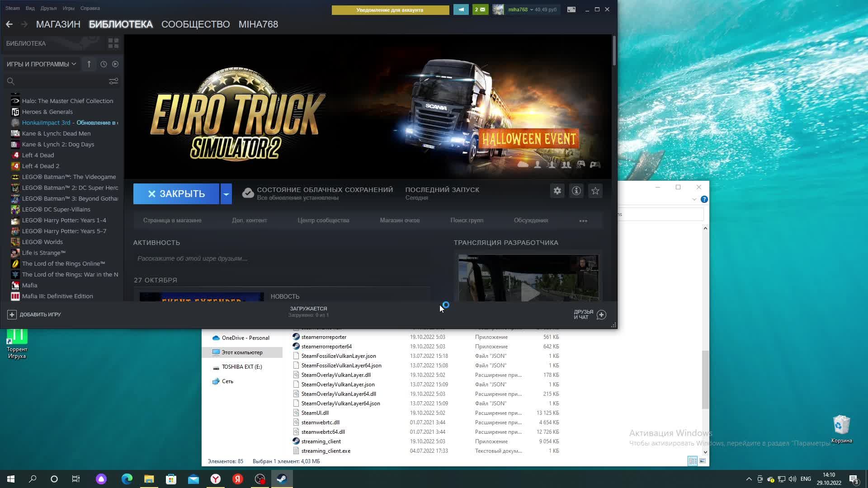Open game settings gear icon
The image size is (868, 488).
(x=557, y=191)
